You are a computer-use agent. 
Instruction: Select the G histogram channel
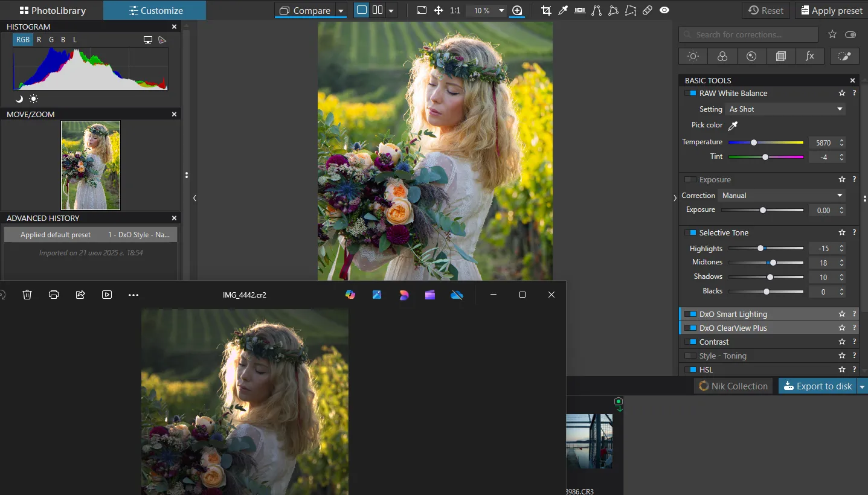click(x=51, y=40)
